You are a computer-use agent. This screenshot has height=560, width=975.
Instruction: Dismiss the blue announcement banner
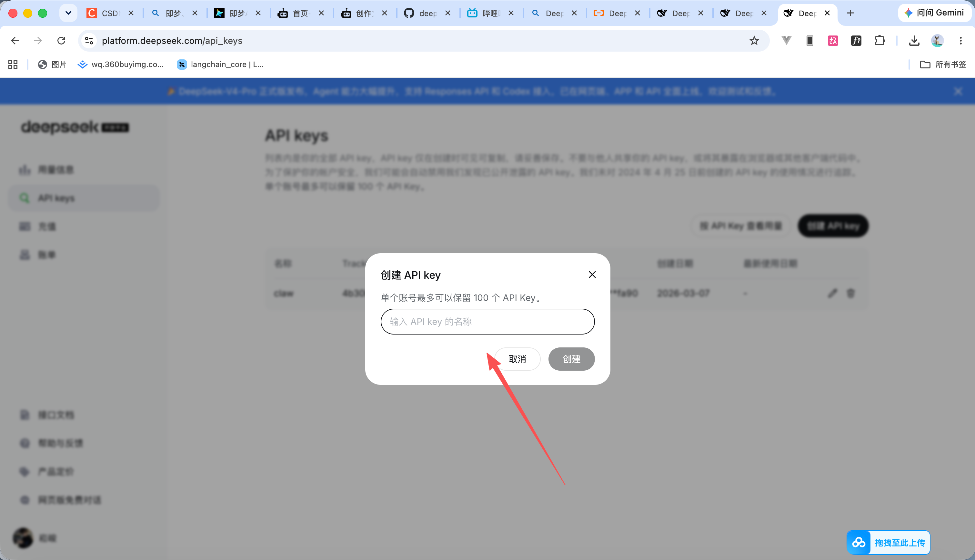click(958, 91)
